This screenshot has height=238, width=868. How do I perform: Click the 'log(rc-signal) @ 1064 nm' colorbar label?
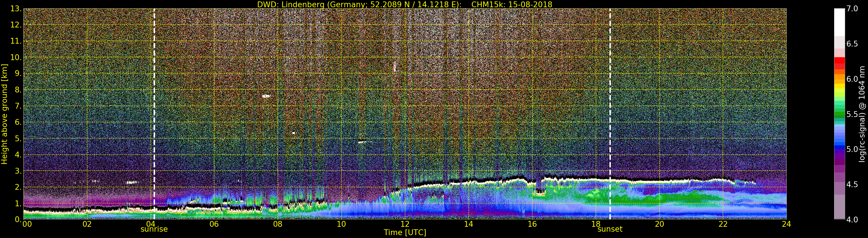click(x=862, y=114)
